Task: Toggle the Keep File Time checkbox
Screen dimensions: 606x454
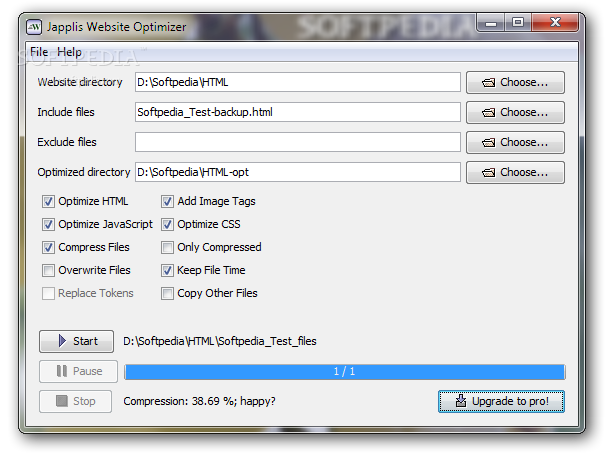Action: tap(167, 270)
